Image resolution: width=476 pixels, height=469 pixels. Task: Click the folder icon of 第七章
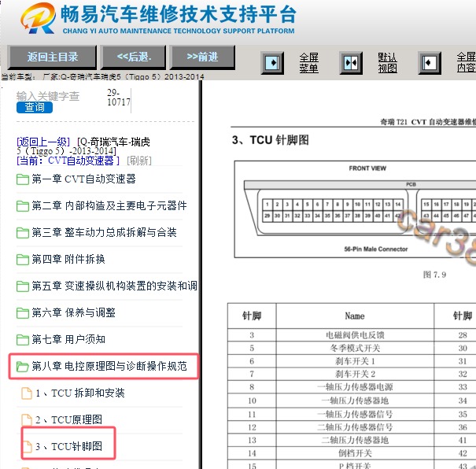point(23,340)
